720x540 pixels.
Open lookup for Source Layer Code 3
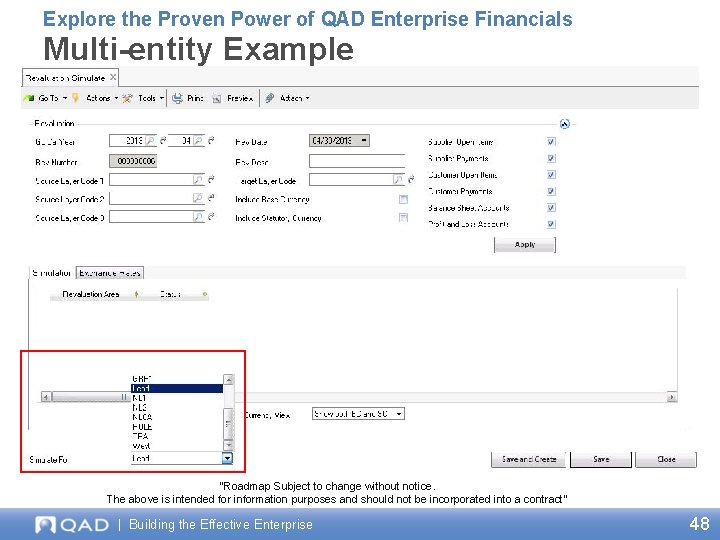198,217
